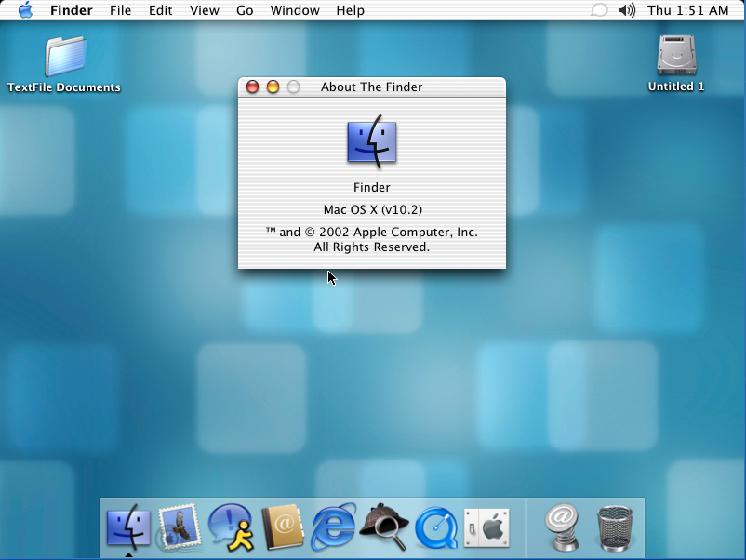Launch Internet Explorer from the Dock

coord(334,527)
